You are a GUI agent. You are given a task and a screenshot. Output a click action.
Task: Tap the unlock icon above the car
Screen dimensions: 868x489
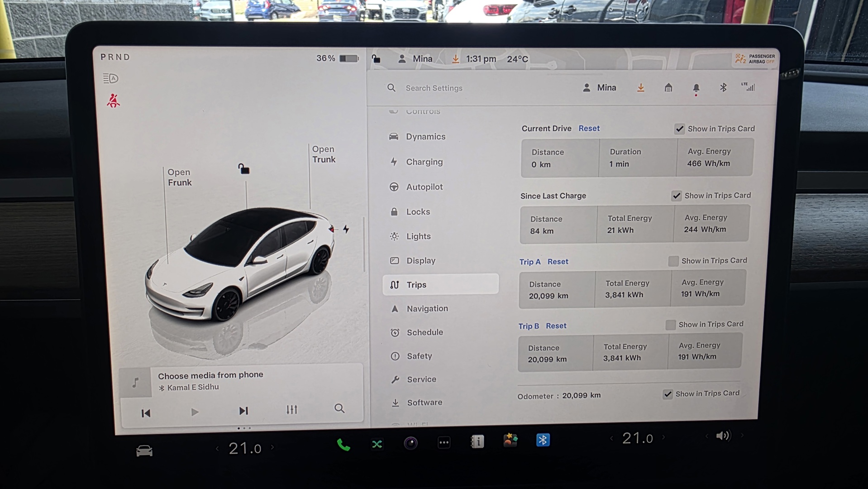point(243,169)
